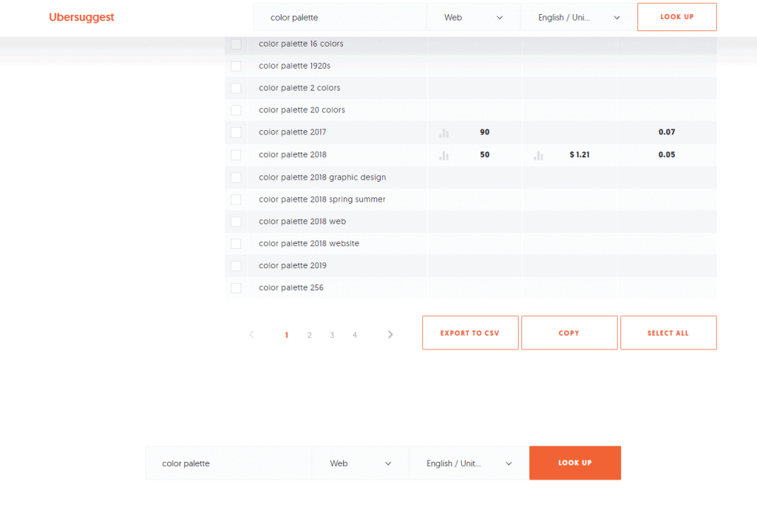Open the 'English / Uni...' language dropdown
The width and height of the screenshot is (757, 532).
click(x=575, y=17)
